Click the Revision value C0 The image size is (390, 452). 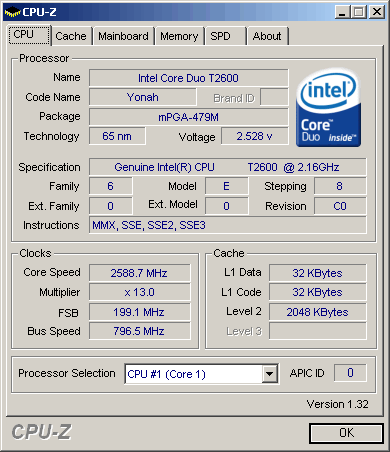[340, 206]
